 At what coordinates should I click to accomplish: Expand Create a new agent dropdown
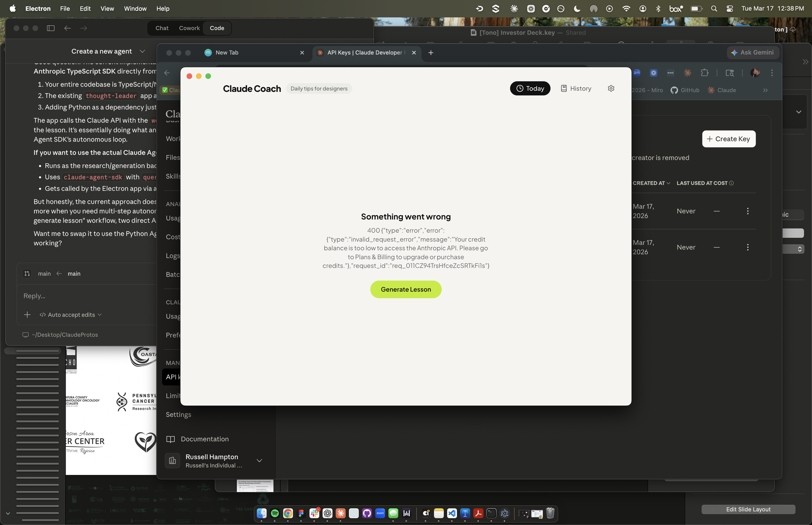click(143, 51)
